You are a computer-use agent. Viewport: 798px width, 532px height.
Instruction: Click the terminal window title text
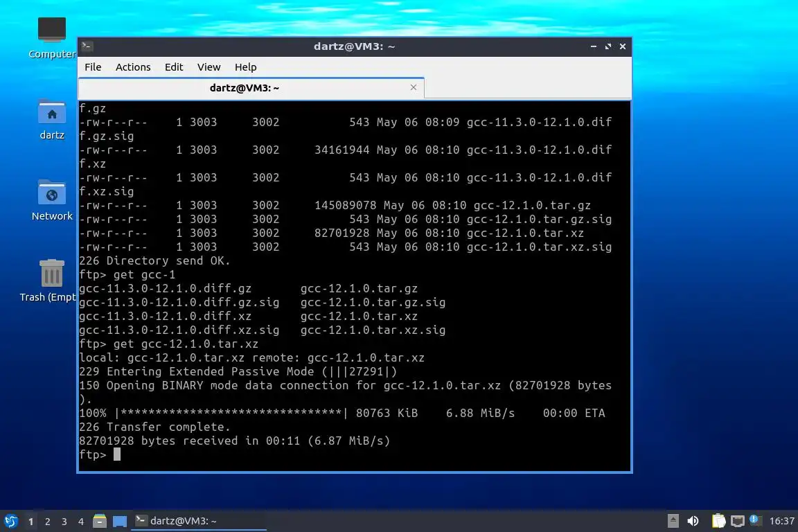point(354,46)
